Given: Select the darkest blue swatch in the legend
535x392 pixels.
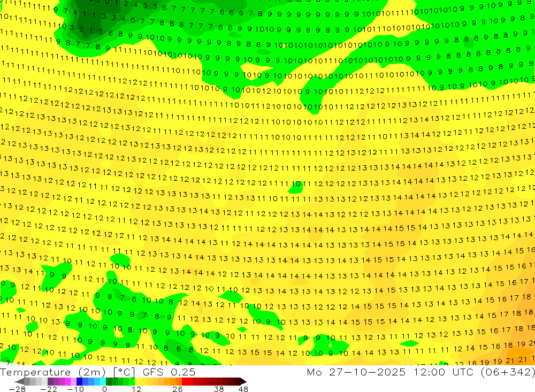Looking at the screenshot, I should pos(79,381).
